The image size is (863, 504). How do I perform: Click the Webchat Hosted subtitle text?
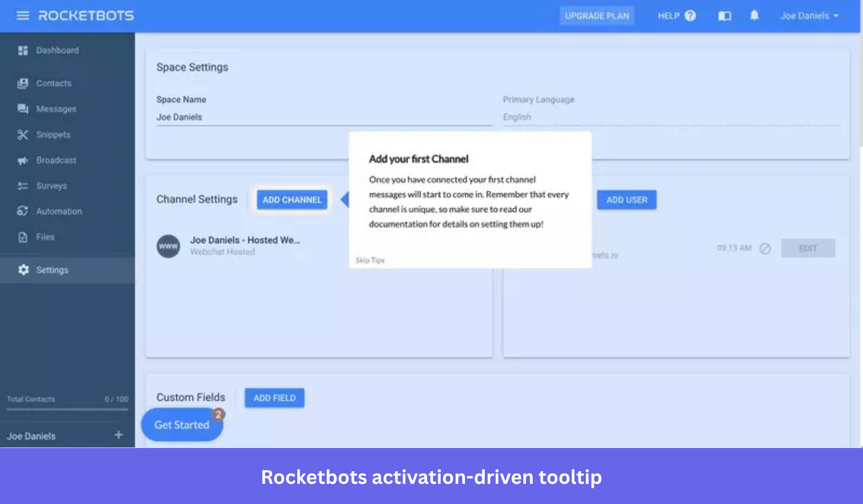(x=222, y=252)
